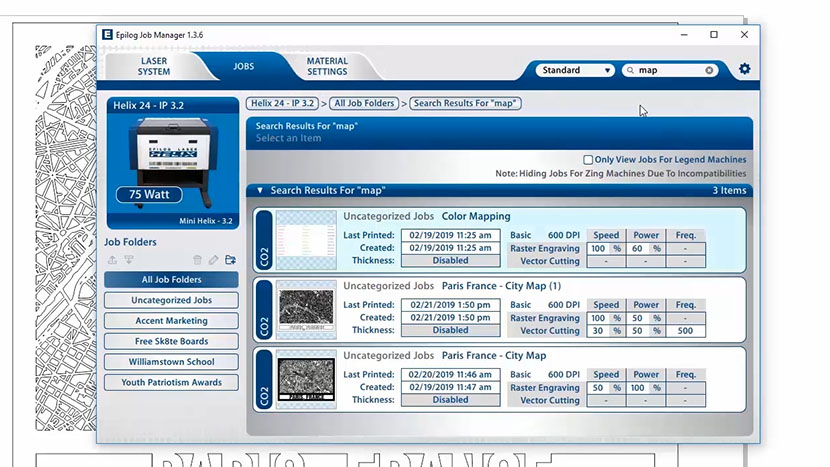Image resolution: width=830 pixels, height=467 pixels.
Task: Enable Only View Jobs For Legend Machines
Action: coord(588,160)
